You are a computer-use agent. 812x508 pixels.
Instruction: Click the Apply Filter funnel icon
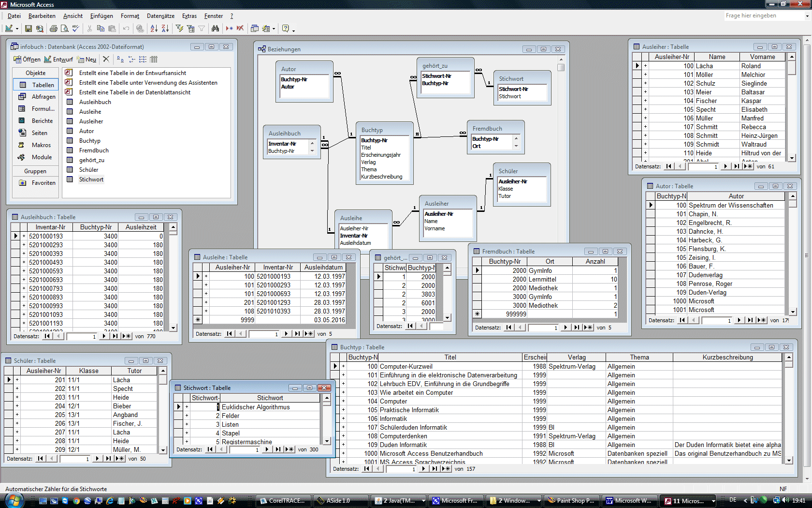pos(202,29)
